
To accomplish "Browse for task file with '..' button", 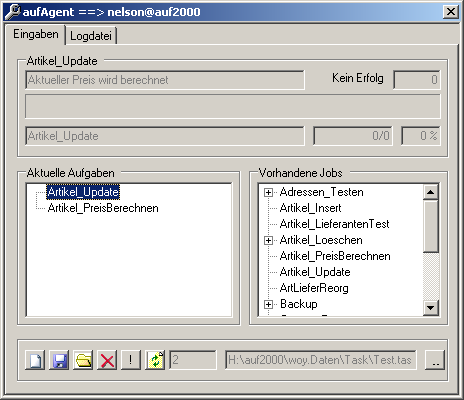I will pos(435,360).
